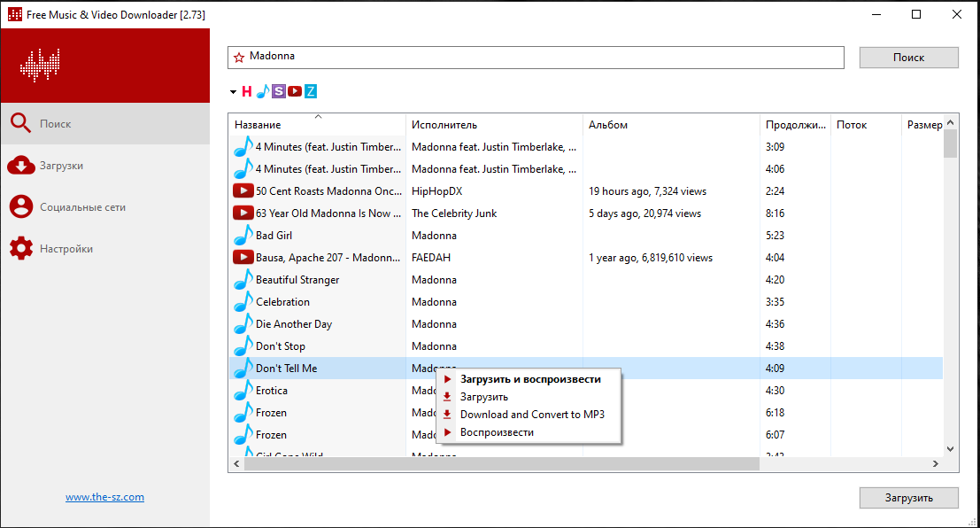Image resolution: width=980 pixels, height=528 pixels.
Task: Open the Загрузки sidebar section
Action: coord(105,165)
